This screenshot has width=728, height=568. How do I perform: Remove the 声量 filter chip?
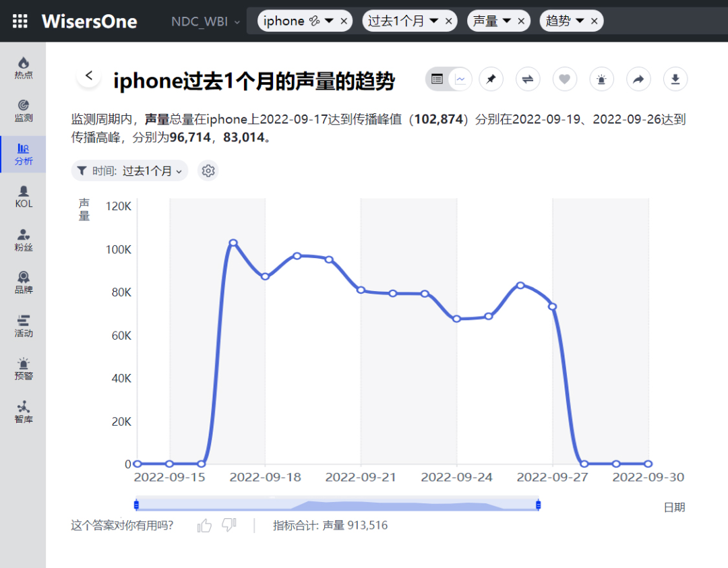pos(521,21)
